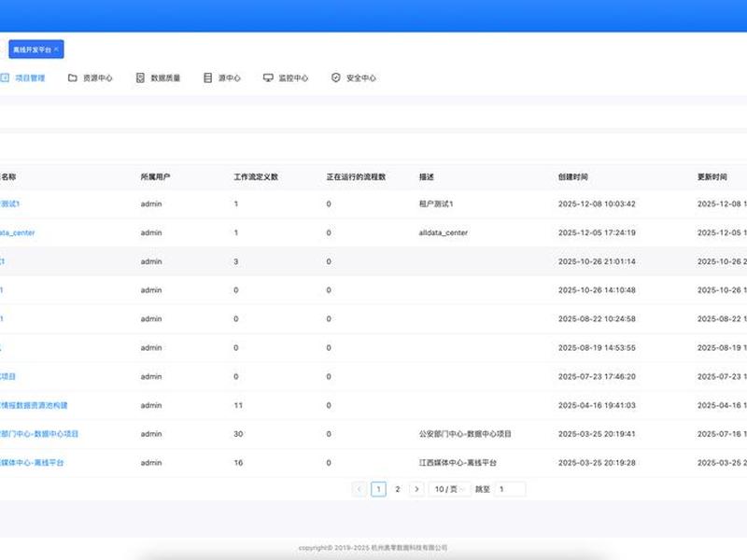This screenshot has height=560, width=747.
Task: Click the creation time 2025-10-26 21:01:14
Action: (597, 261)
